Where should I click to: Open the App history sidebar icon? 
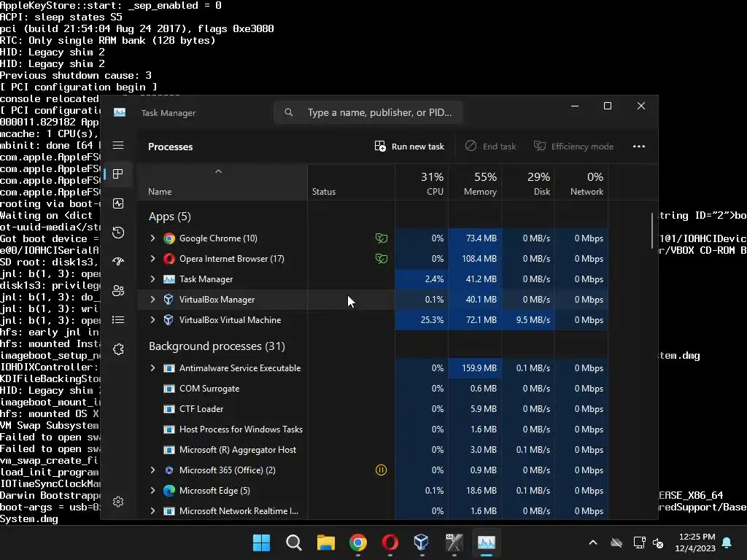[118, 233]
